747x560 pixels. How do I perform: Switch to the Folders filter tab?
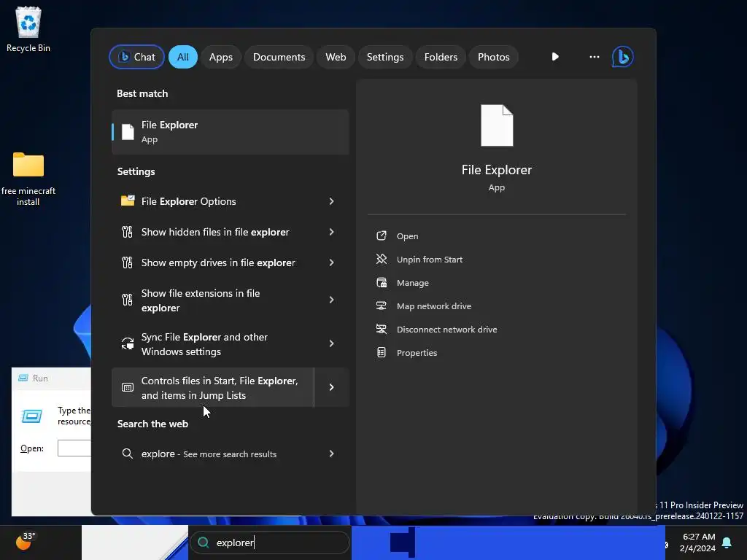tap(441, 57)
